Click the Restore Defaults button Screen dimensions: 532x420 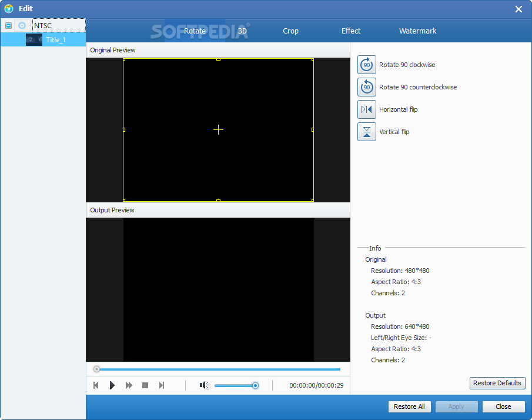(497, 383)
